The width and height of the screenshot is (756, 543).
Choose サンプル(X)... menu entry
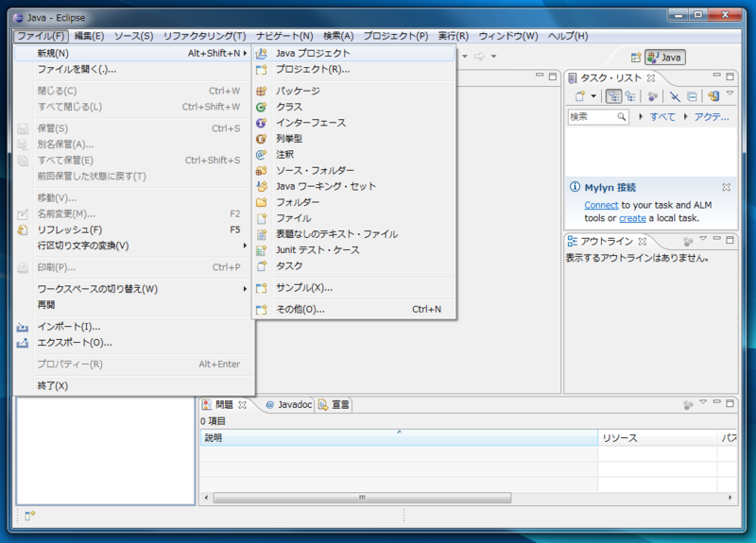[353, 288]
